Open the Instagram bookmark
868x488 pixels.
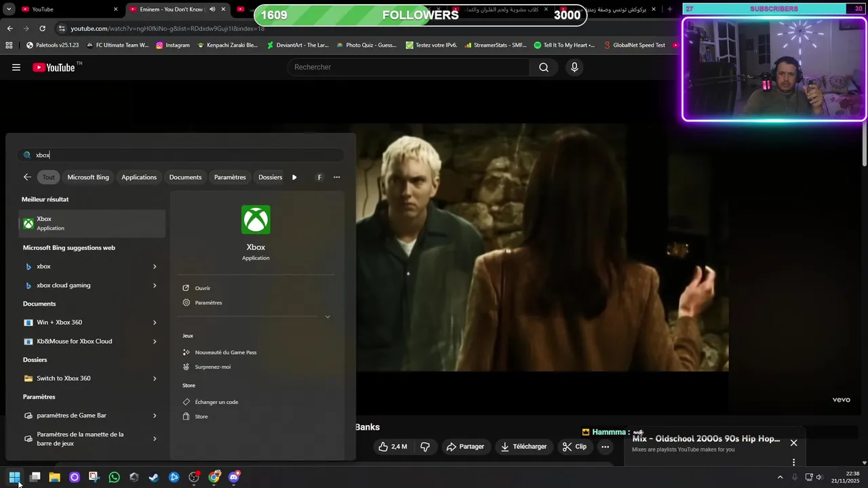click(173, 45)
